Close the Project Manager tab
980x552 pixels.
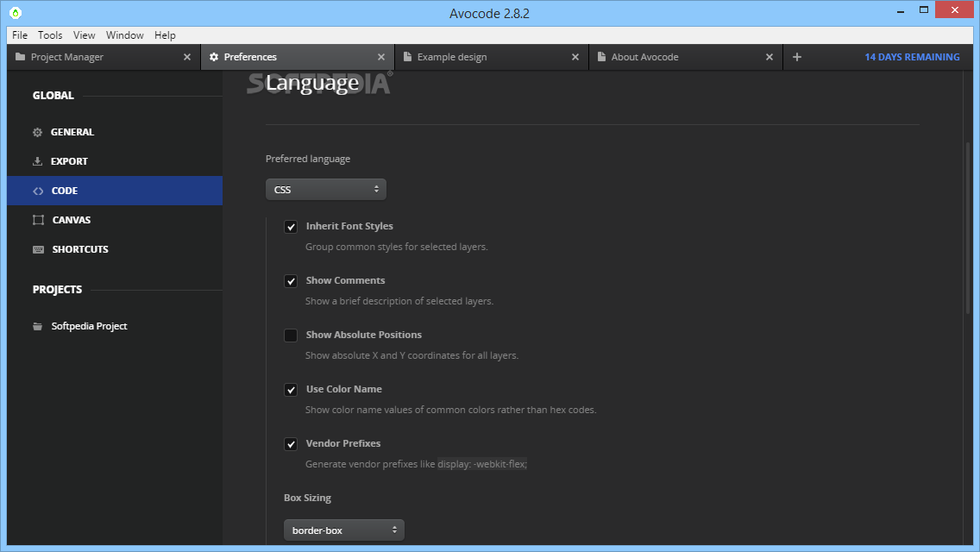coord(187,57)
